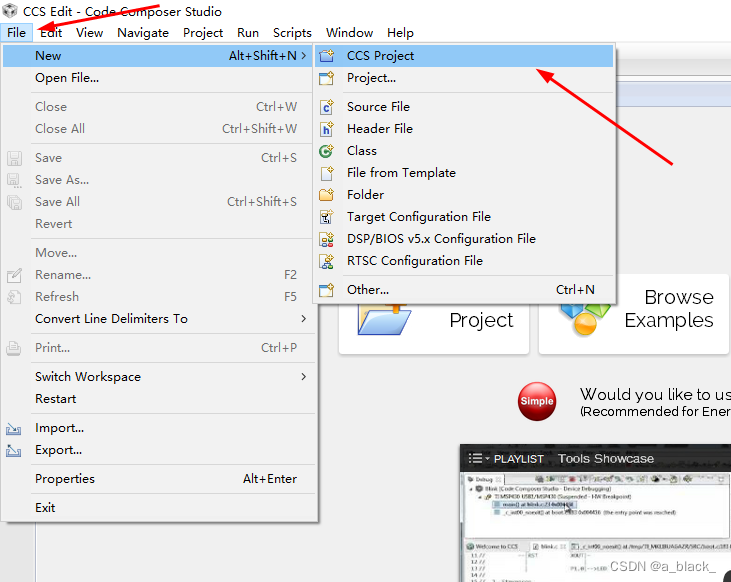Click the Target Configuration File icon
Screen dimensions: 731x582
pos(326,217)
